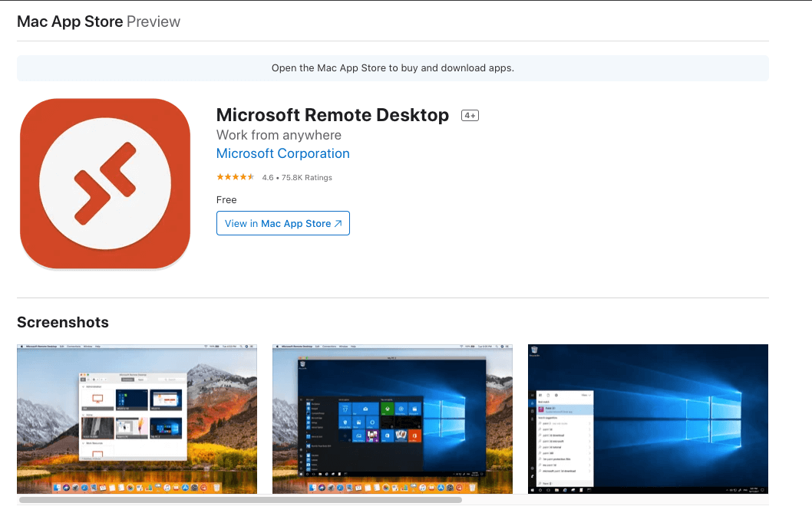This screenshot has width=812, height=526.
Task: Click the 4.6 star rating stars
Action: tap(235, 177)
